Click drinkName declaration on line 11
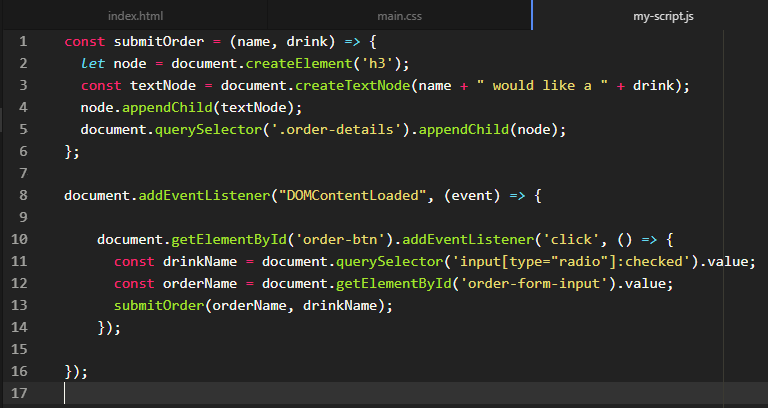 pos(200,262)
